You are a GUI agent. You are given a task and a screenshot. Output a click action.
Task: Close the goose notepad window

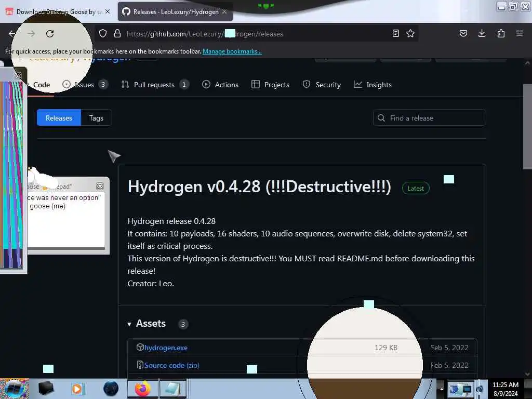[100, 187]
